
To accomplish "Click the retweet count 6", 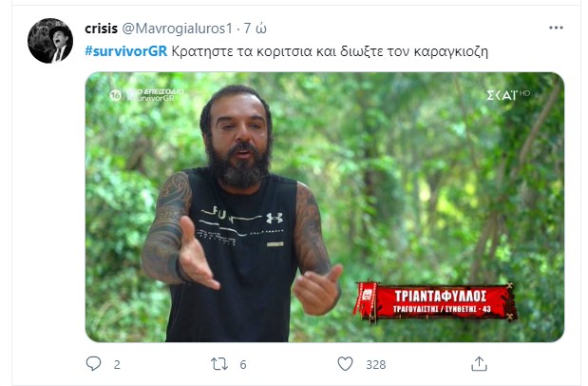I will 243,364.
